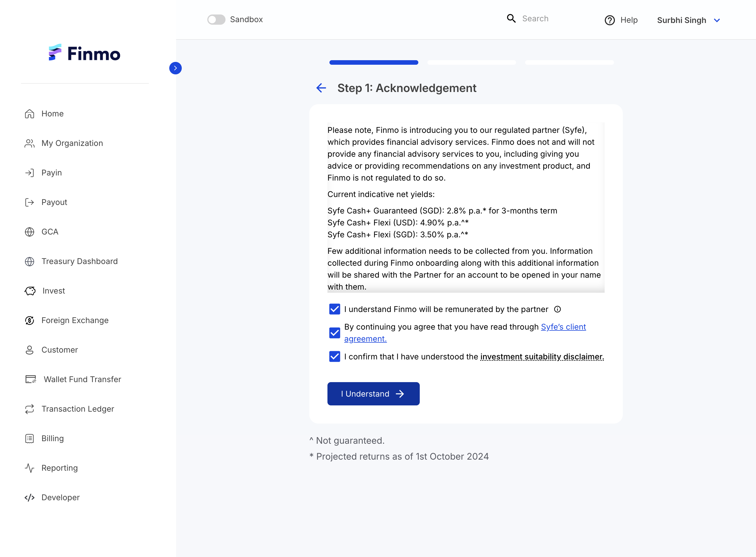
Task: Open Invest via the piggy bank icon
Action: 30,291
